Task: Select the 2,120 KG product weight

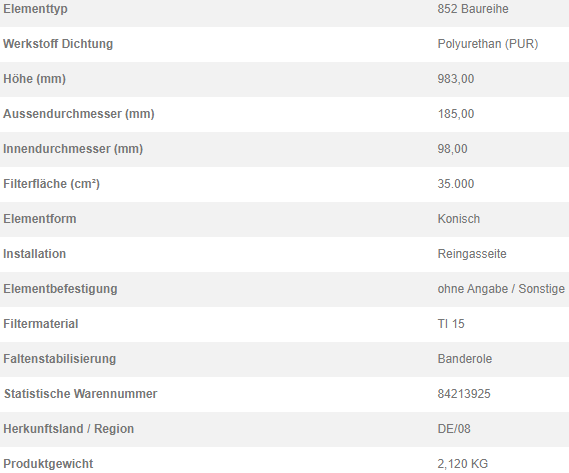Action: point(462,464)
